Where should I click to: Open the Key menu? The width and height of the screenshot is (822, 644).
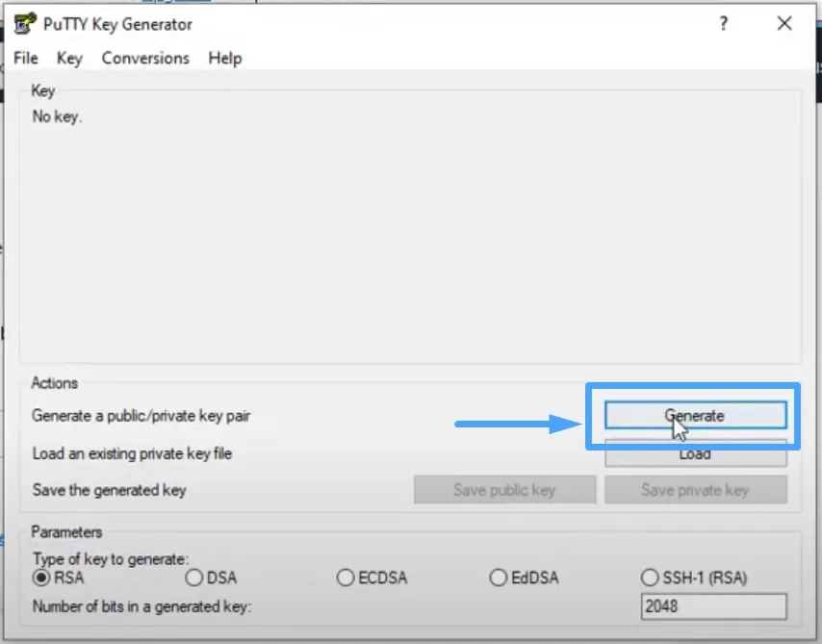tap(69, 58)
